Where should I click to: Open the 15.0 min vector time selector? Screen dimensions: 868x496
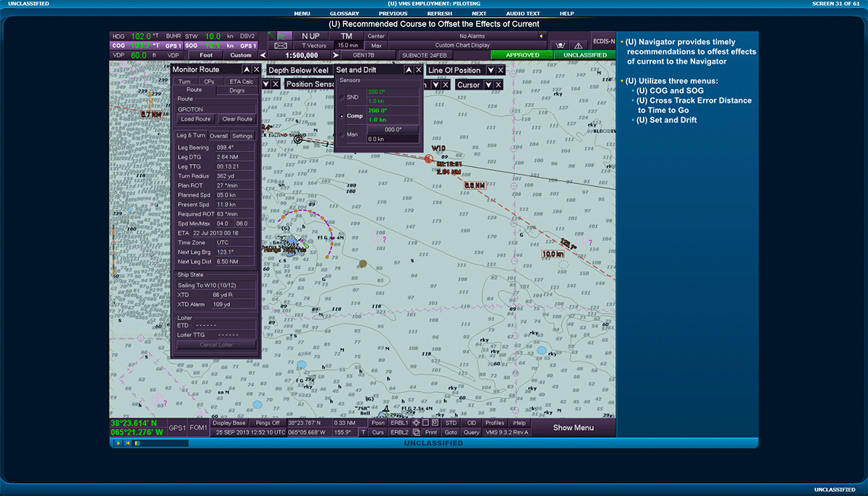(348, 46)
